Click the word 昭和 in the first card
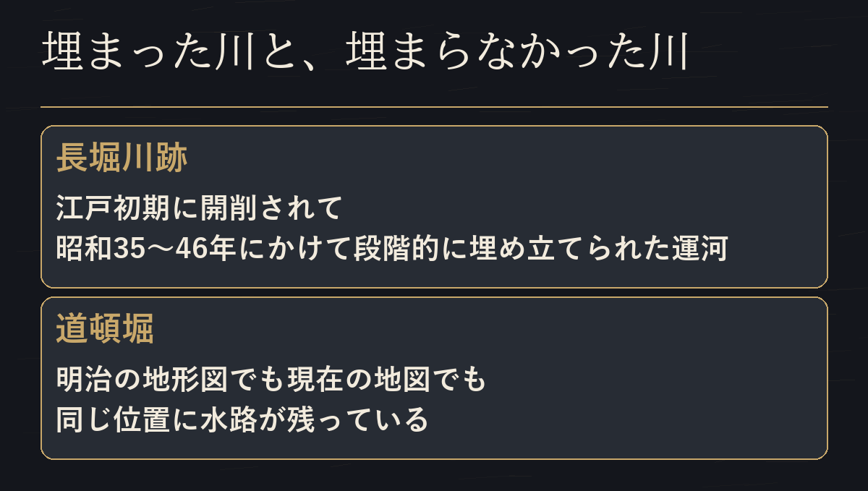The height and width of the screenshot is (491, 868). pos(85,249)
